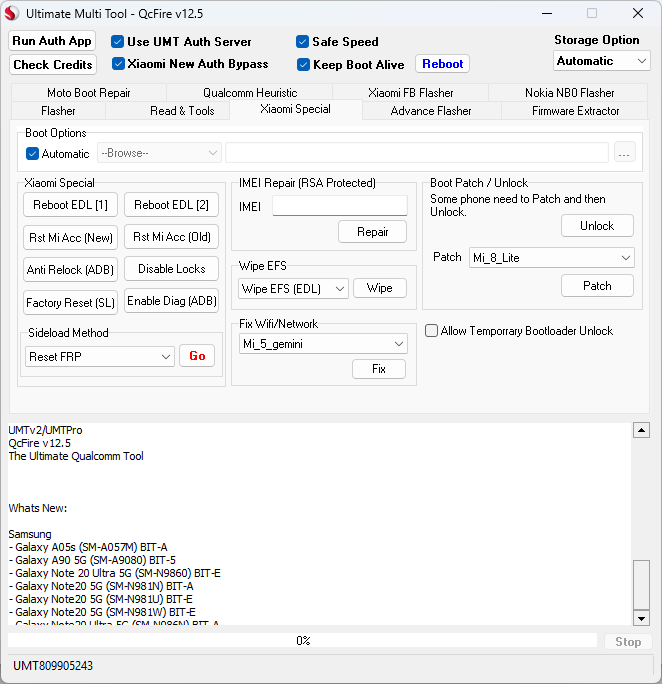Click log line Galaxy A05s (SM-A057M) BIT-A
The height and width of the screenshot is (684, 662).
[88, 547]
